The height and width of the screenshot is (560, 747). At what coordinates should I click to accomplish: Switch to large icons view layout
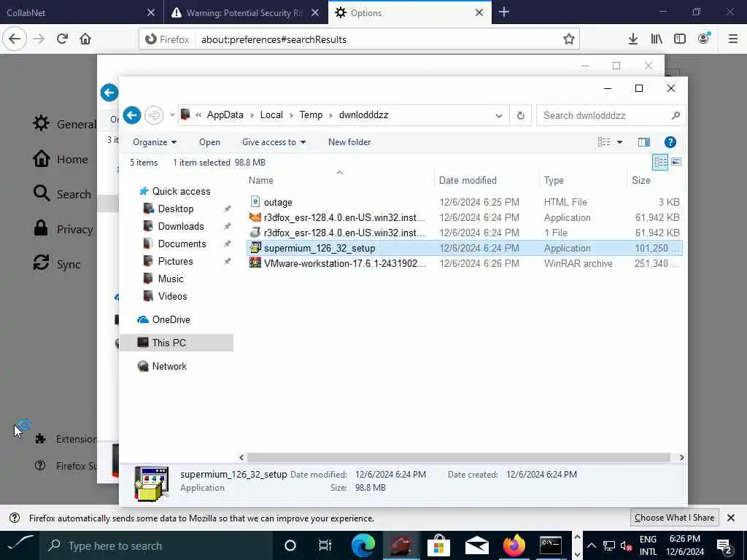tap(676, 163)
